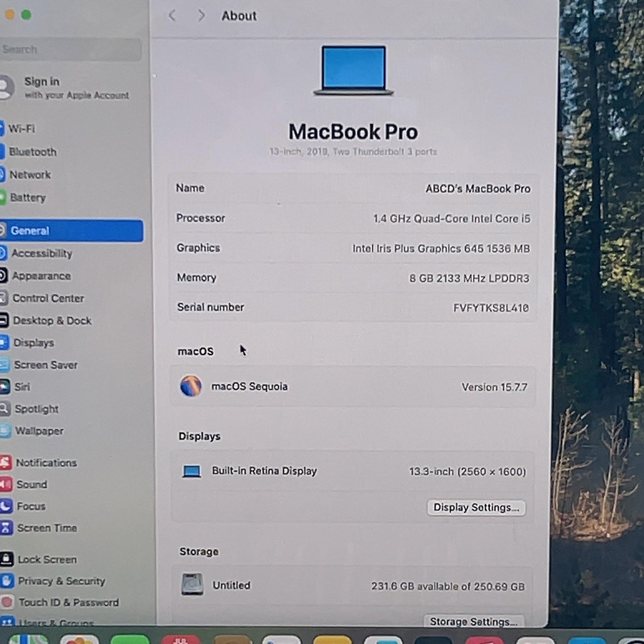Viewport: 644px width, 644px height.
Task: Select Desktop & Dock in sidebar
Action: pyautogui.click(x=52, y=321)
